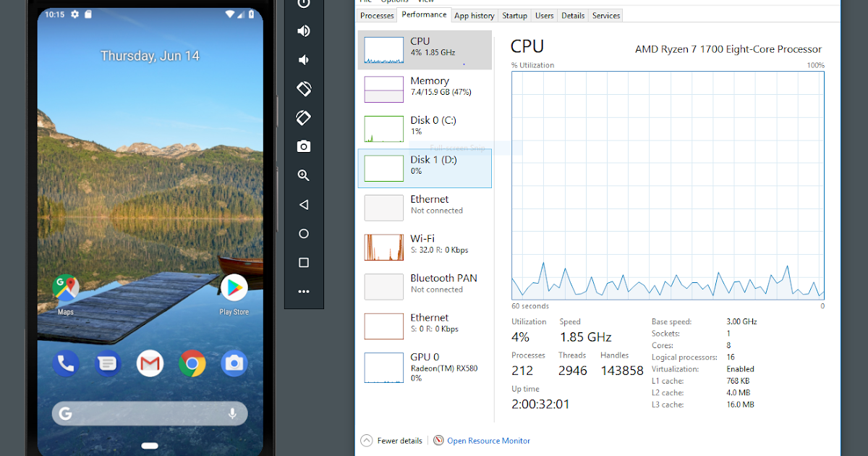Click Processes count 212
Viewport: 868px width, 456px height.
coord(522,371)
